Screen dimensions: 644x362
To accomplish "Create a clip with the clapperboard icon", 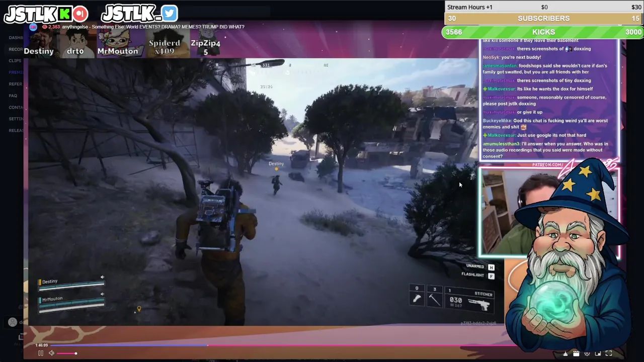I will coord(576,353).
